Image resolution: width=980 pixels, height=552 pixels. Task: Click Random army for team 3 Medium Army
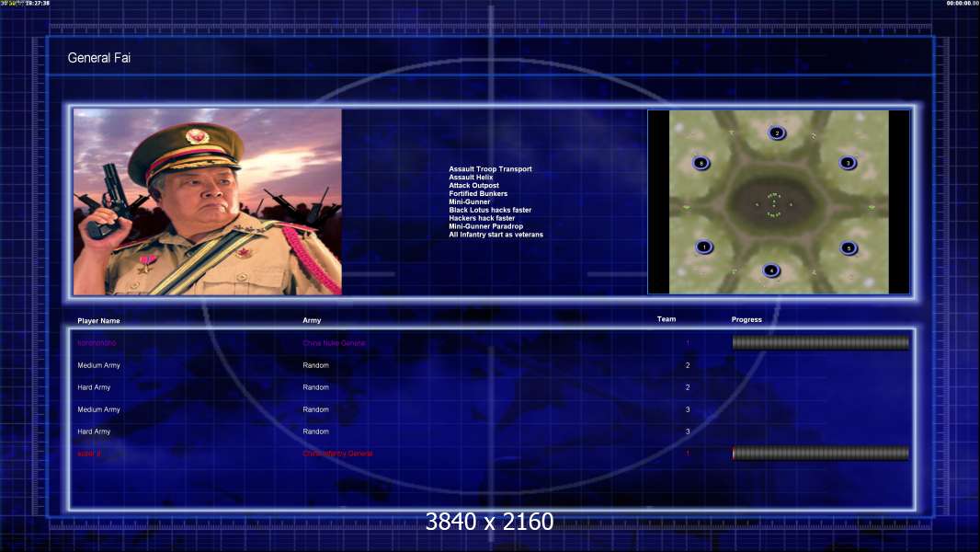tap(315, 409)
